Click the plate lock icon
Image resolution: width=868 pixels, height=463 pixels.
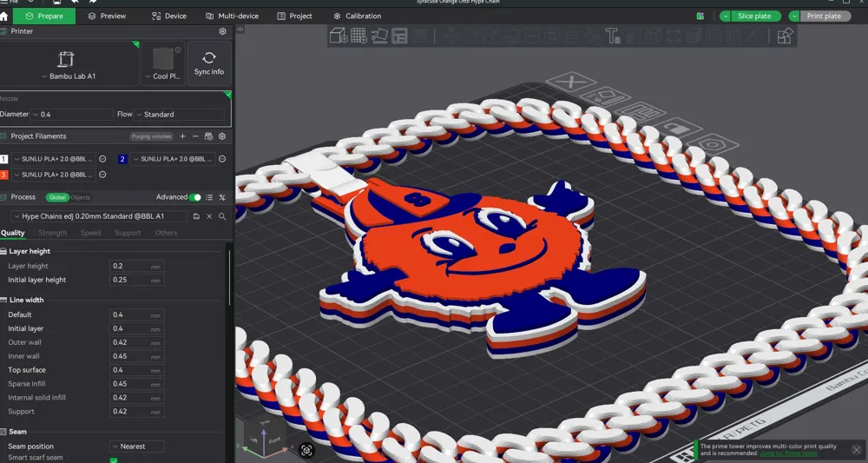point(680,129)
